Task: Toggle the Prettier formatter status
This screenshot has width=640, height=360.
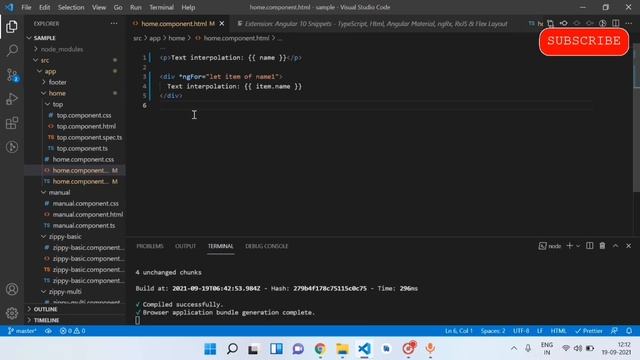Action: pos(589,331)
